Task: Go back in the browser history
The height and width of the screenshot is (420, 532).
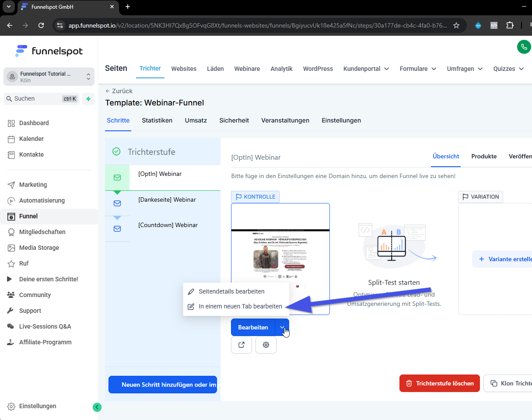Action: pyautogui.click(x=10, y=25)
